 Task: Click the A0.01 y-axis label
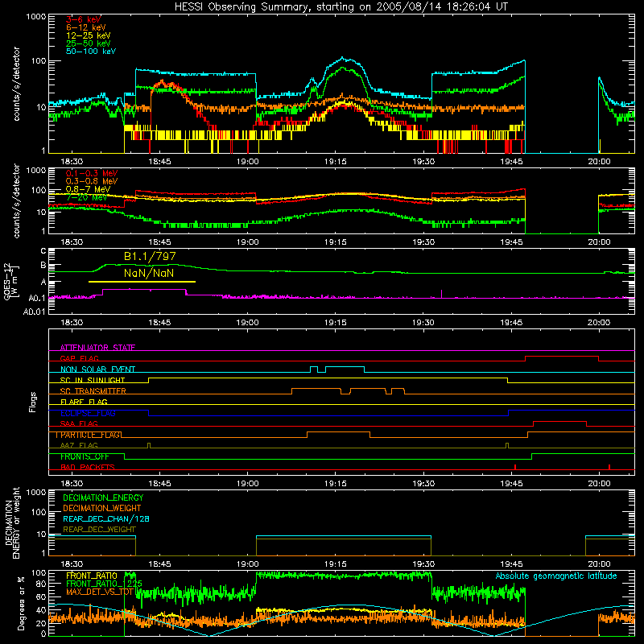[34, 312]
